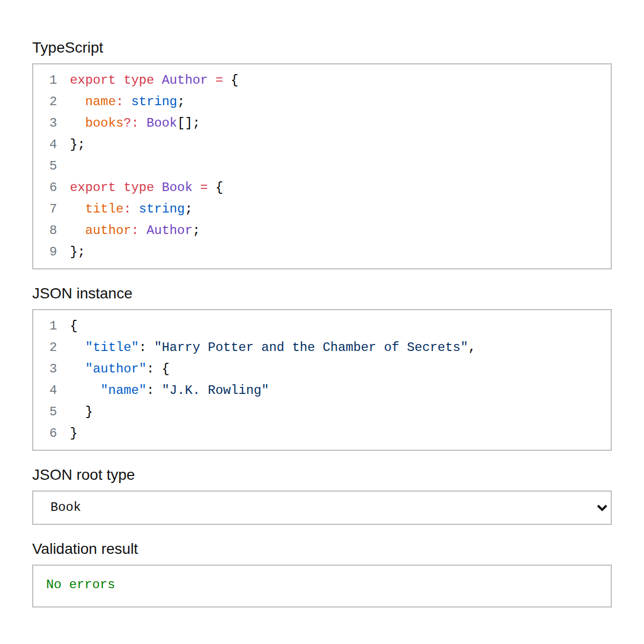Click the 'Validation result' heading
The image size is (644, 644).
tap(85, 549)
